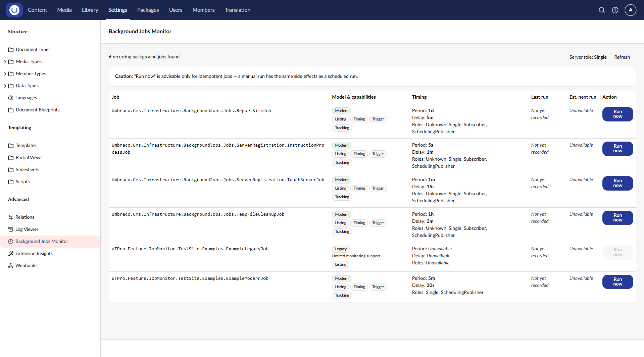Expand the Data Types tree node

[x=5, y=86]
